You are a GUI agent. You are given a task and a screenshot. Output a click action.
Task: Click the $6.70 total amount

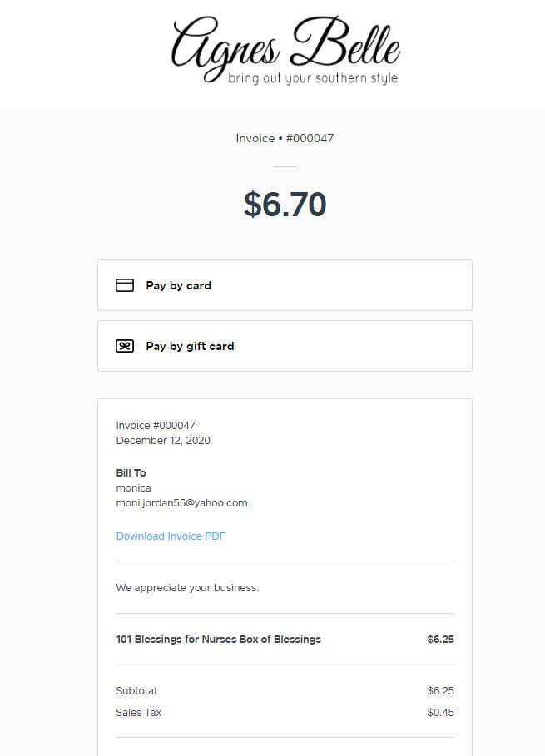[285, 204]
